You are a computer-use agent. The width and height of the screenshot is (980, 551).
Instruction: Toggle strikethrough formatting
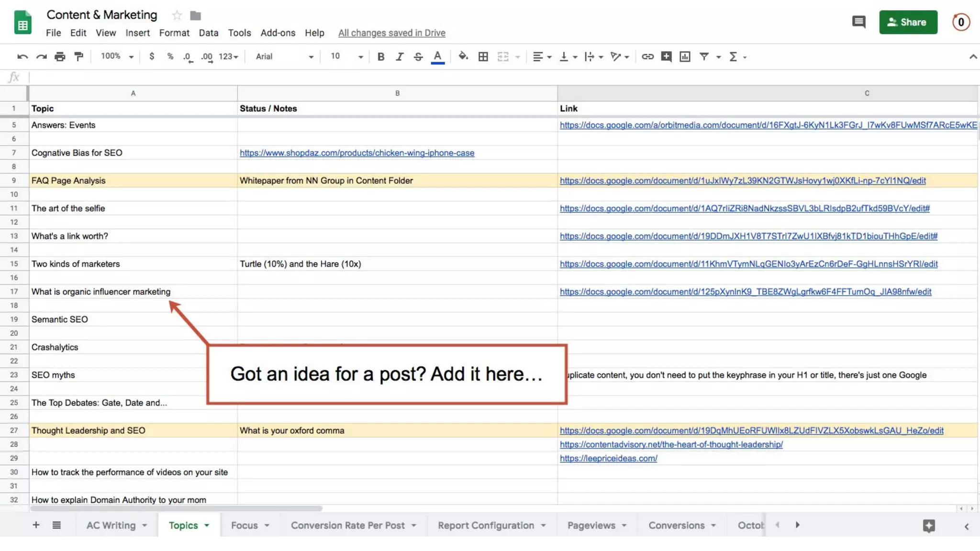coord(418,57)
